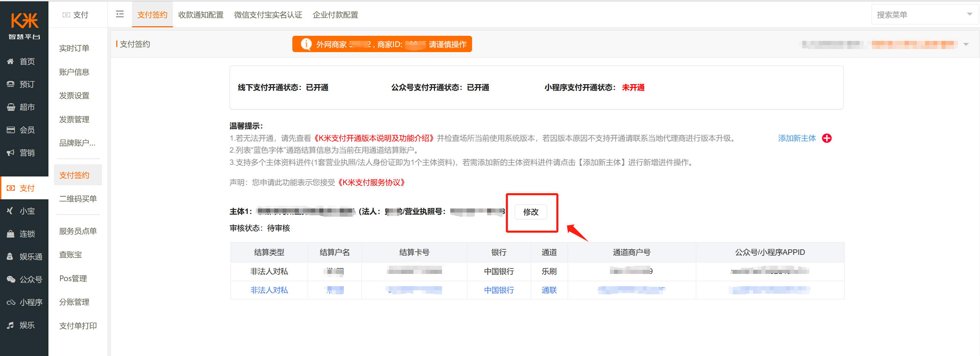980x356 pixels.
Task: Click the 支付 header money icon
Action: tap(66, 15)
